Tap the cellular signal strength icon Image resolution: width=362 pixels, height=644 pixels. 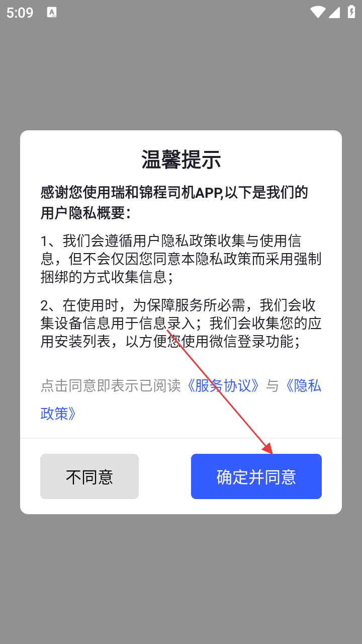click(334, 12)
